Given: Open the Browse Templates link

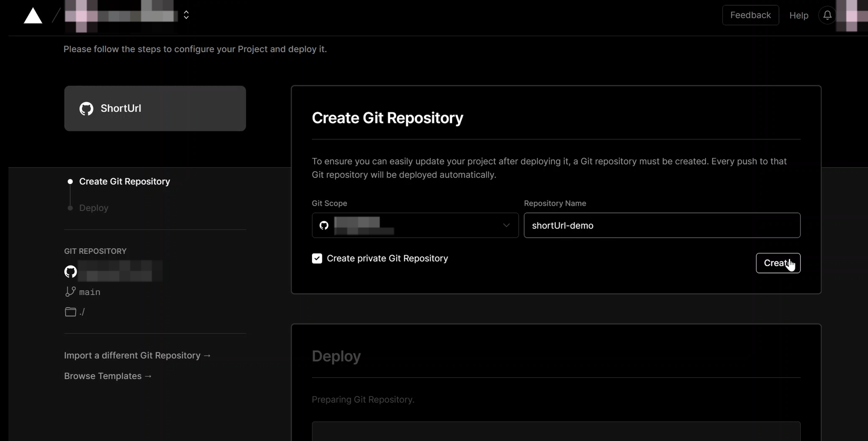Looking at the screenshot, I should tap(108, 376).
